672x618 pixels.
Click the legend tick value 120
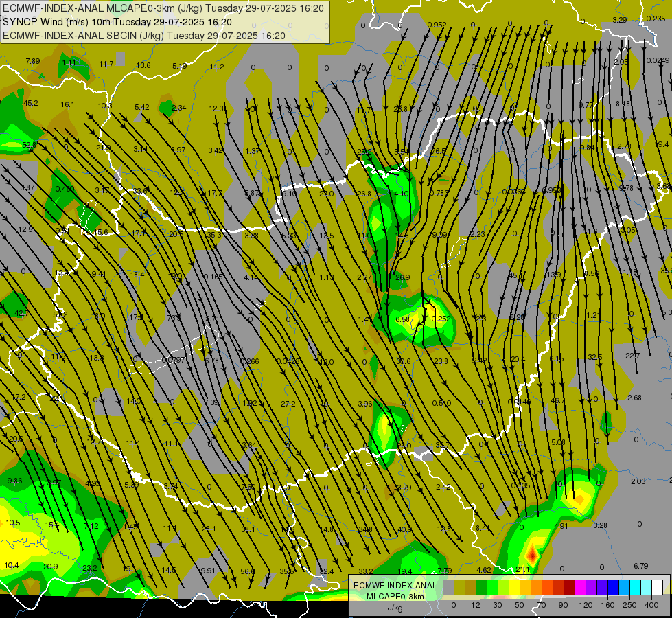click(x=586, y=605)
